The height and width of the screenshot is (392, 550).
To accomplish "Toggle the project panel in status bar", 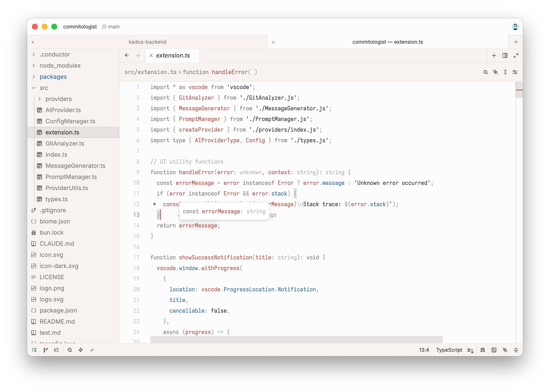I will point(34,350).
